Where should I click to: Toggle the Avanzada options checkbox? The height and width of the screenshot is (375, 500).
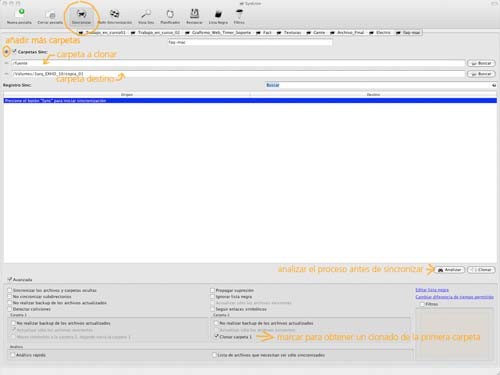[10, 279]
